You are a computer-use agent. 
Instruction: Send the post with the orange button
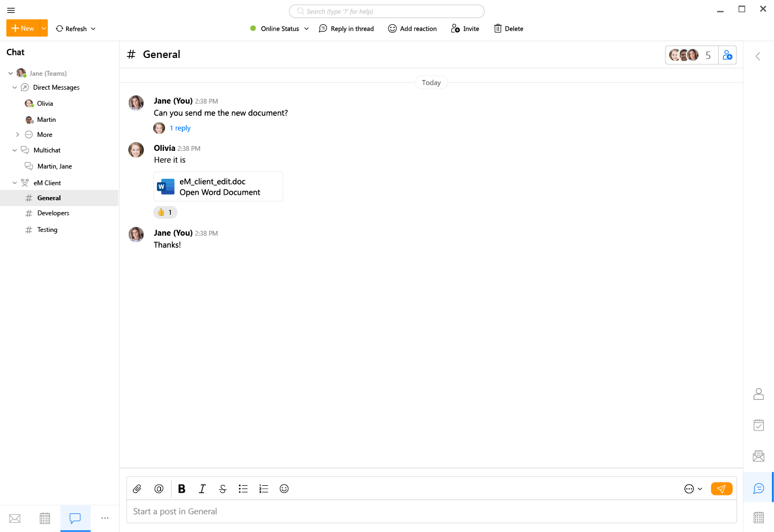point(721,489)
